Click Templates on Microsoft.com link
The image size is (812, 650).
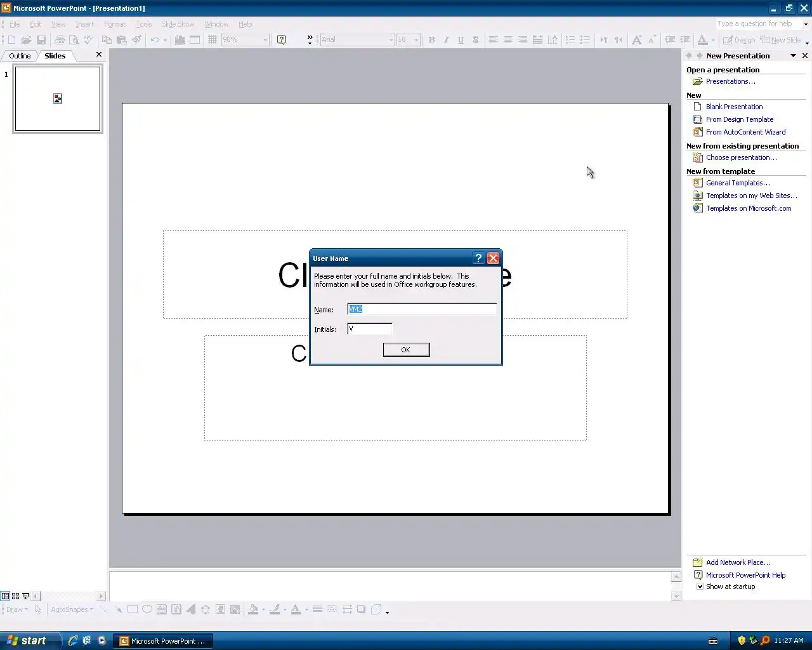[749, 208]
